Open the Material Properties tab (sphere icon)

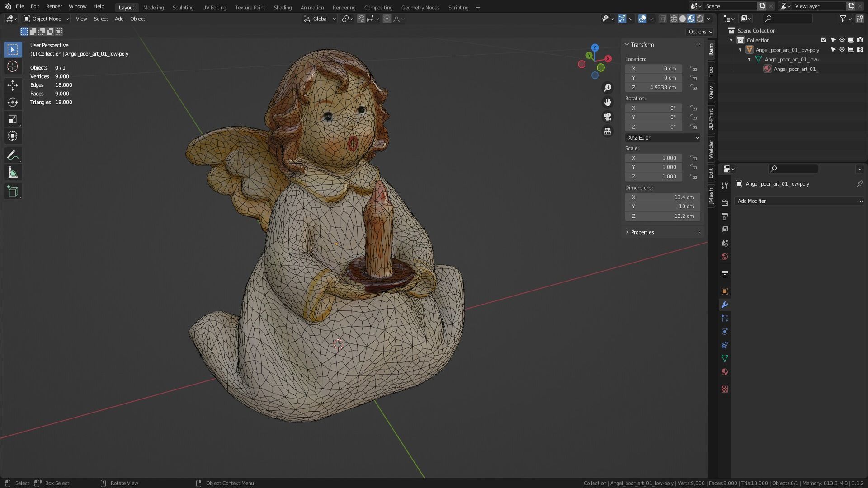(725, 372)
